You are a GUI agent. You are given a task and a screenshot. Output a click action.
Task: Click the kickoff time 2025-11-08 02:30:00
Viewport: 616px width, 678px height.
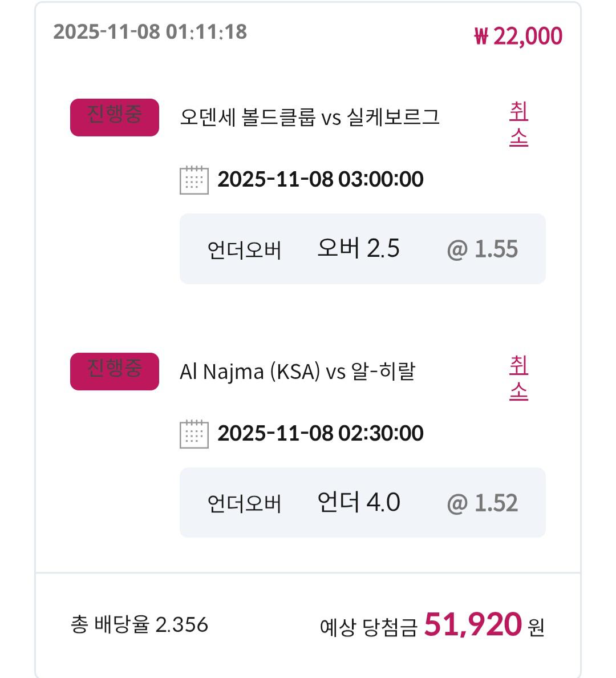321,433
